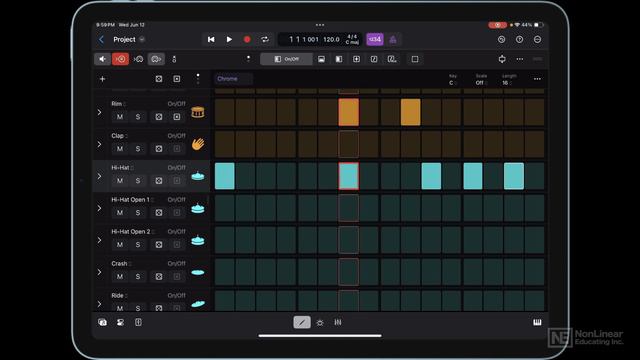Image resolution: width=640 pixels, height=360 pixels.
Task: Toggle cycle loop mode
Action: (x=265, y=40)
